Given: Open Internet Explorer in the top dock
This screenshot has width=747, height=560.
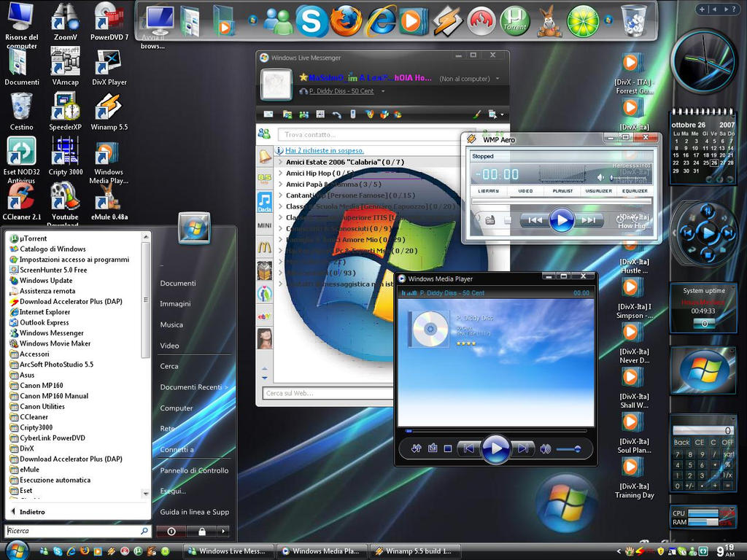Looking at the screenshot, I should (x=381, y=20).
